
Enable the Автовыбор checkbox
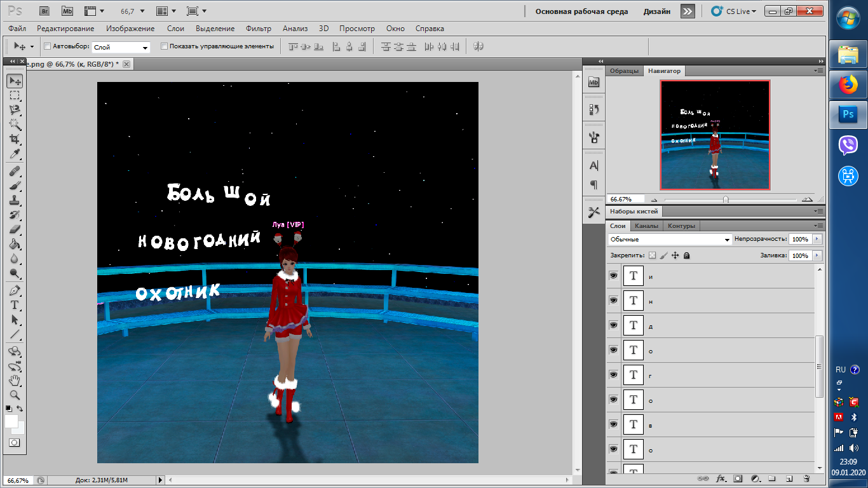pos(47,46)
